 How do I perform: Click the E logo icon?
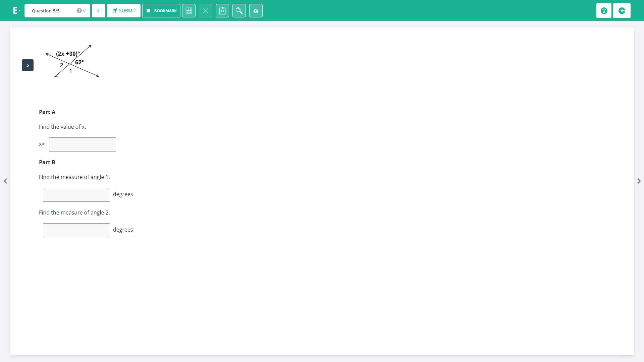[15, 11]
